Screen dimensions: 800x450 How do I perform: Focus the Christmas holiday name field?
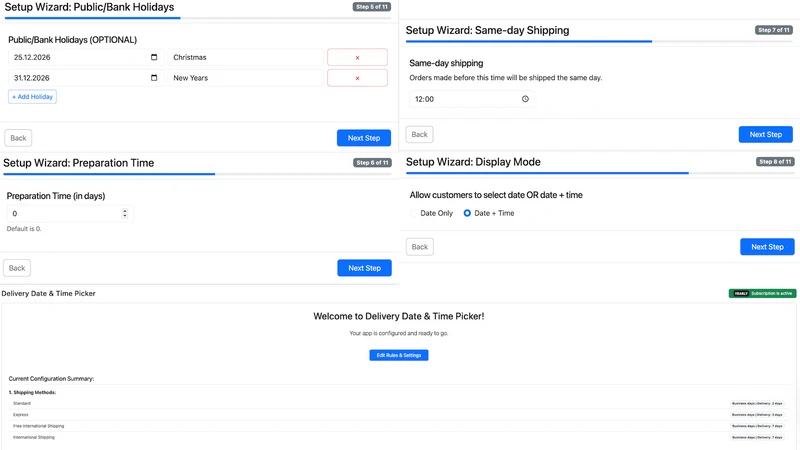pyautogui.click(x=245, y=57)
